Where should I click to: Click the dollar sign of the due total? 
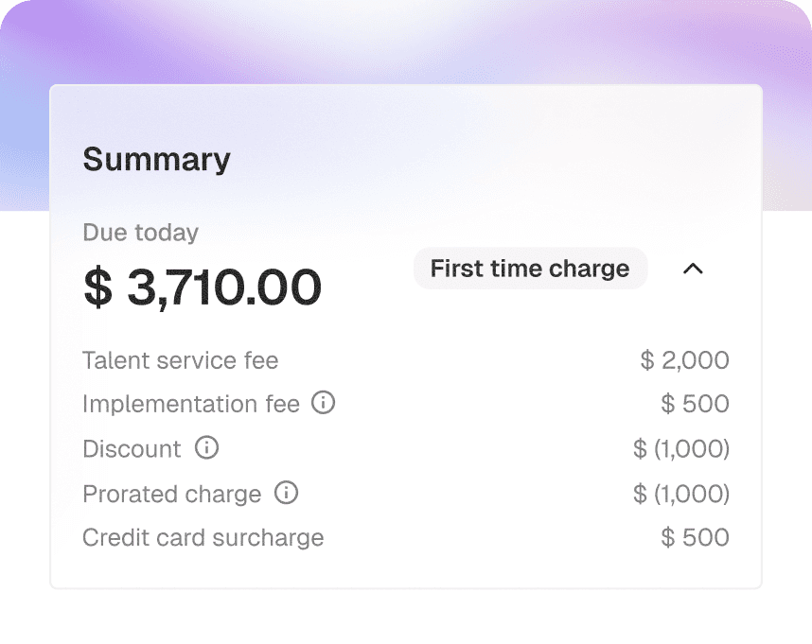tap(97, 287)
